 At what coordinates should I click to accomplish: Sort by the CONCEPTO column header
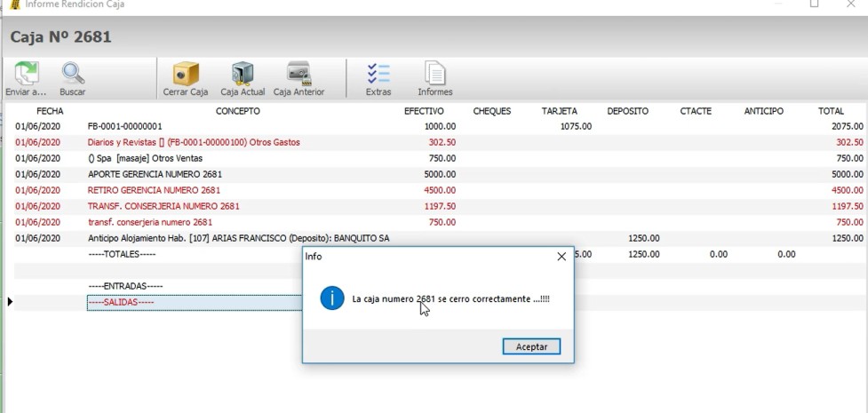pyautogui.click(x=237, y=111)
